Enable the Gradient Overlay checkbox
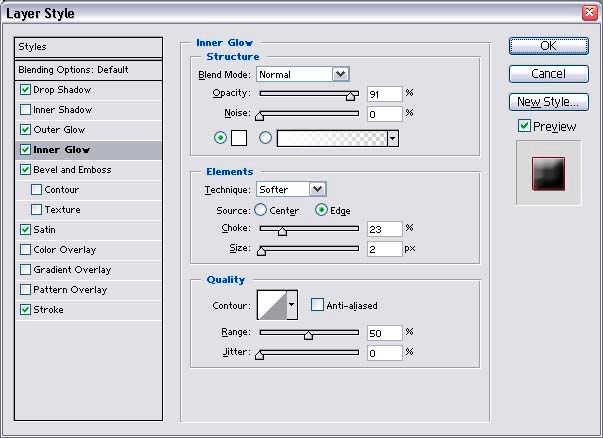Viewport: 603px width, 438px height. 25,270
